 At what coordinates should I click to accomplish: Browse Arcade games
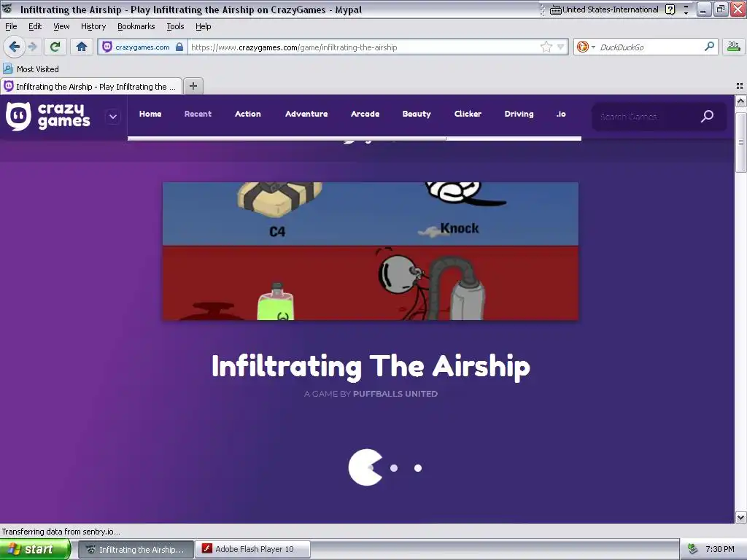365,114
